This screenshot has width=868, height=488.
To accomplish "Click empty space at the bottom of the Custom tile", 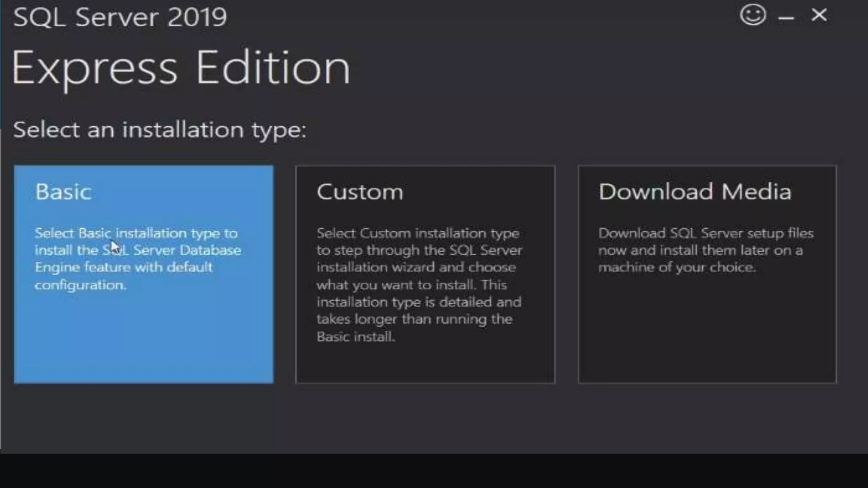I will click(426, 364).
